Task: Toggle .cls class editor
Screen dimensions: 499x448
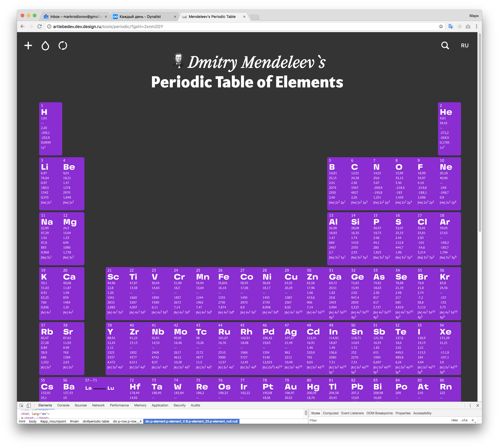Action: [x=464, y=420]
